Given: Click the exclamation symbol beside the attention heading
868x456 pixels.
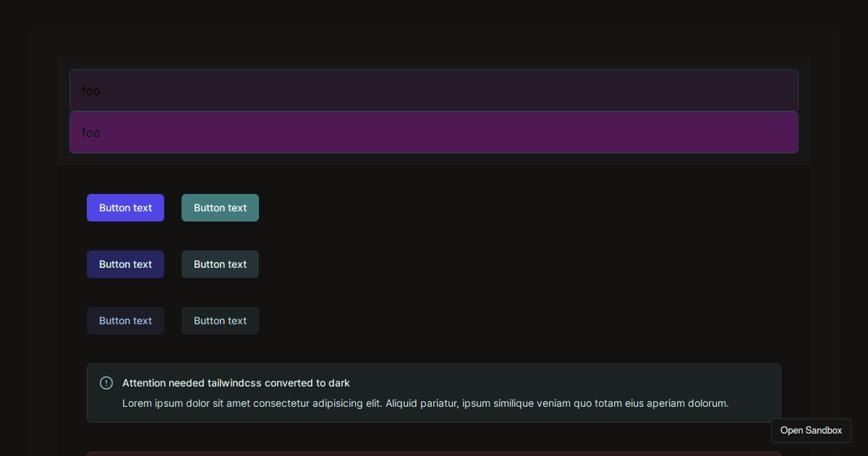Looking at the screenshot, I should coord(106,383).
